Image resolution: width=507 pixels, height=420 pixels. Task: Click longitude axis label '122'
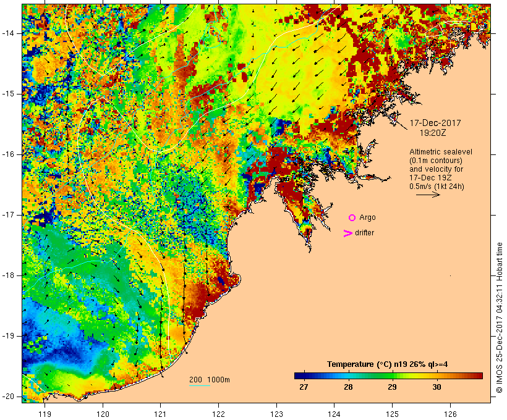[219, 414]
